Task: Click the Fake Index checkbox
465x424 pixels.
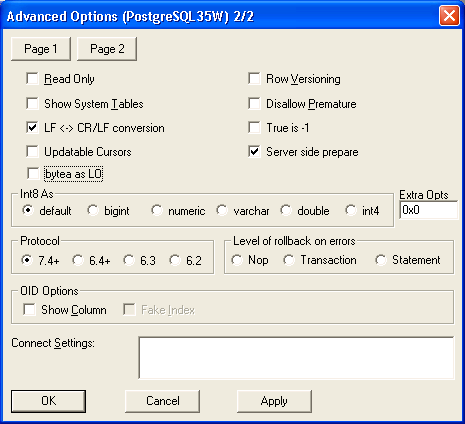Action: point(129,309)
